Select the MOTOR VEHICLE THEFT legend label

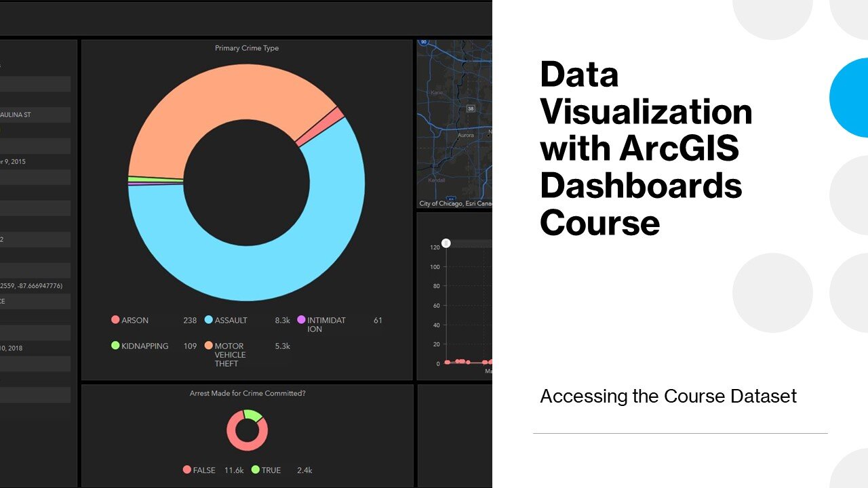[x=230, y=354]
